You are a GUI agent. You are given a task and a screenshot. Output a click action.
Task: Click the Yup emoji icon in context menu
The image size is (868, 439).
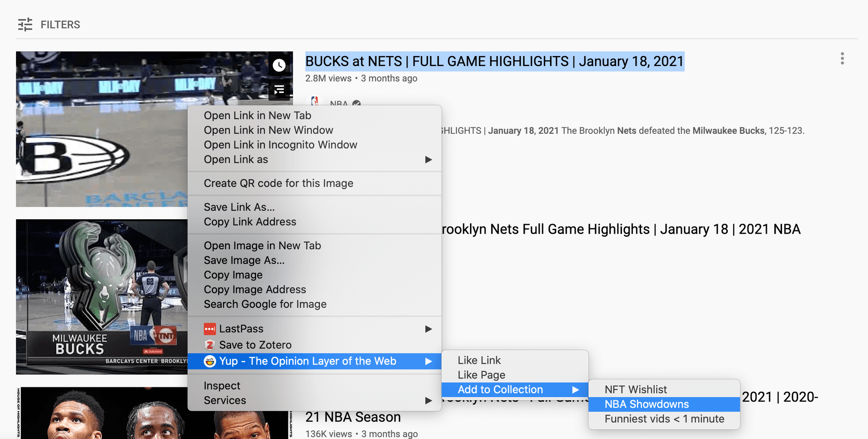(210, 361)
